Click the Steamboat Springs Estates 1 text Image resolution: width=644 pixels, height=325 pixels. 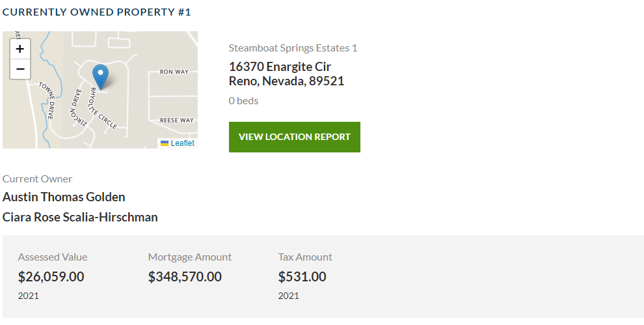click(x=293, y=48)
